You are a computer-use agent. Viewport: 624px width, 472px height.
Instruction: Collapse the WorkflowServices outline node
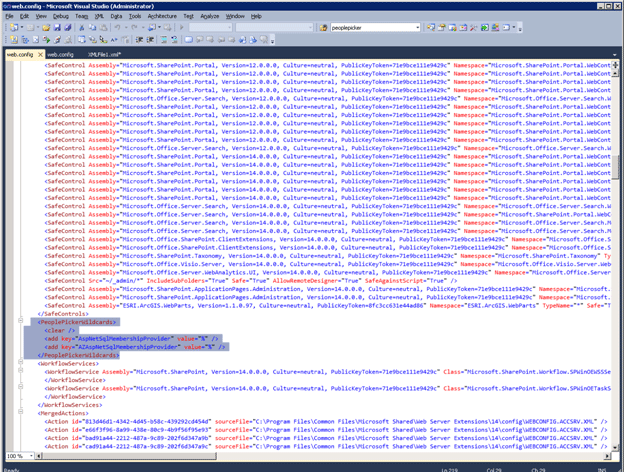click(20, 362)
